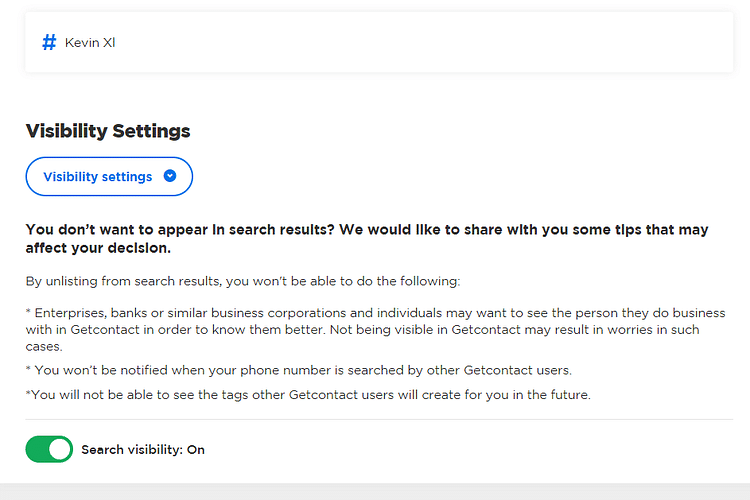Click the "Search visibility: On" label
This screenshot has height=500, width=750.
pos(143,450)
